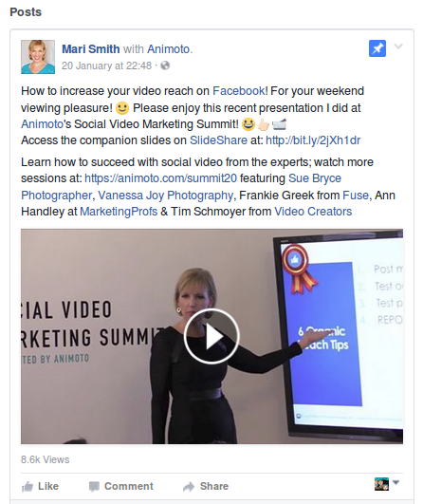Viewport: 423px width, 504px height.
Task: Click the Vanessa Joy Photography link
Action: [166, 196]
